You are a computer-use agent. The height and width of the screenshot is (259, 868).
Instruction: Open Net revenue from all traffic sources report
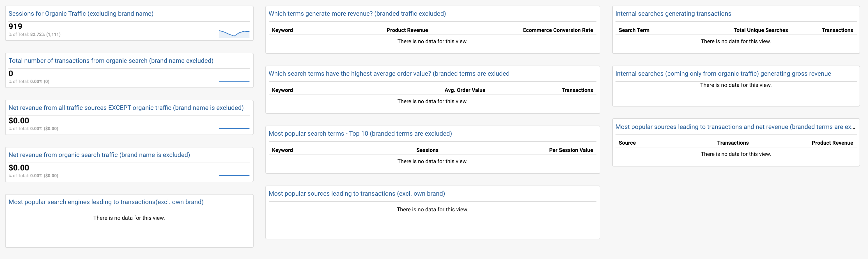coord(126,108)
